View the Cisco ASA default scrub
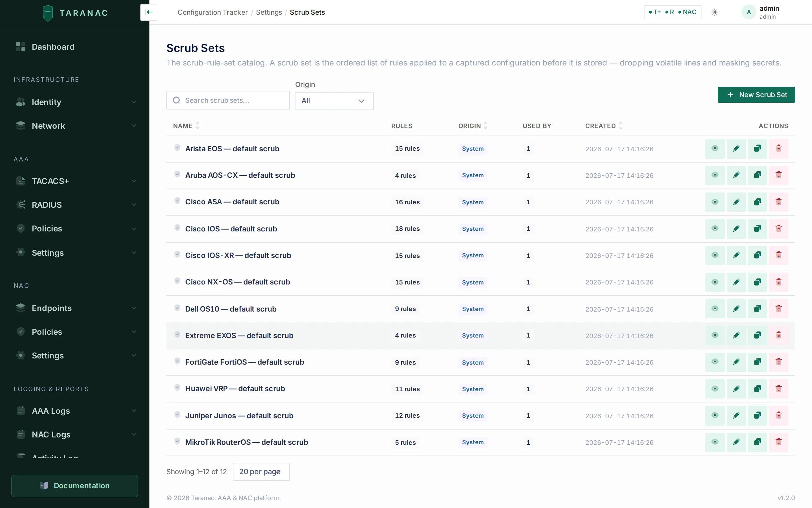812x508 pixels. point(715,202)
